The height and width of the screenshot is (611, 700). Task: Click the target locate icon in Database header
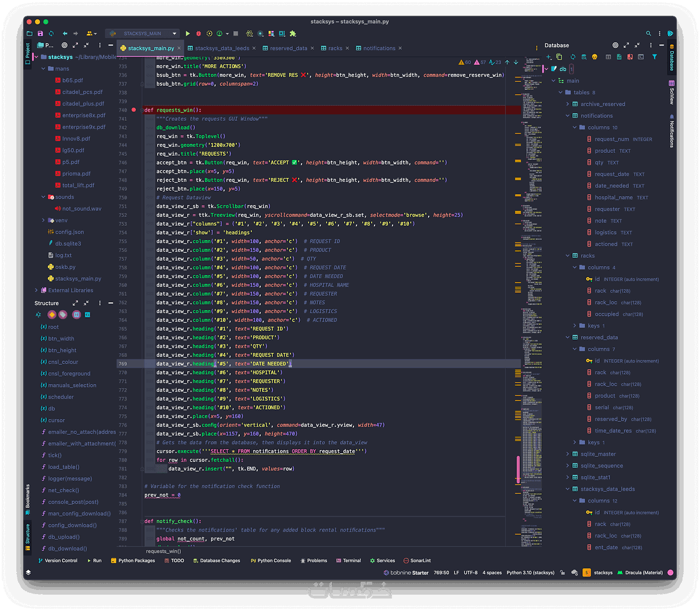(615, 45)
